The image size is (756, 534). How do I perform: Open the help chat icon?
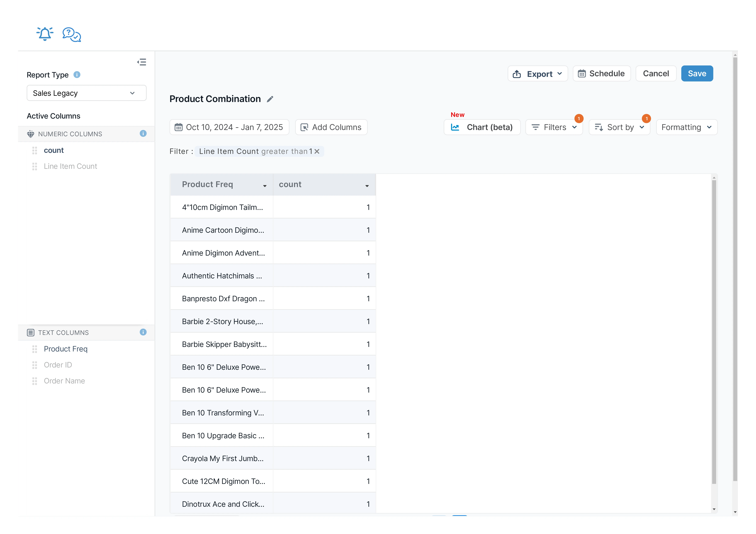click(71, 34)
